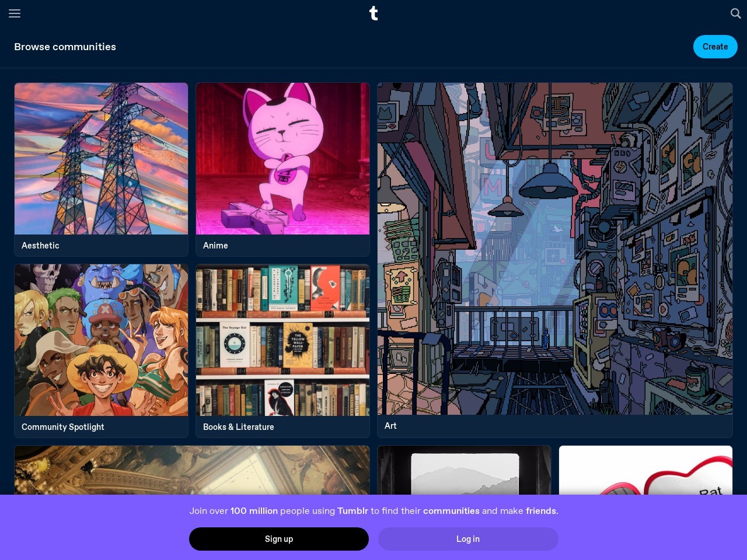Open the Art community image
The image size is (747, 560).
click(555, 249)
